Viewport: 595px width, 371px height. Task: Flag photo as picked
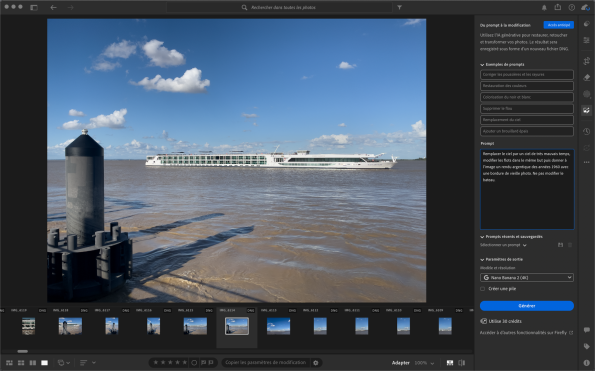[x=203, y=363]
